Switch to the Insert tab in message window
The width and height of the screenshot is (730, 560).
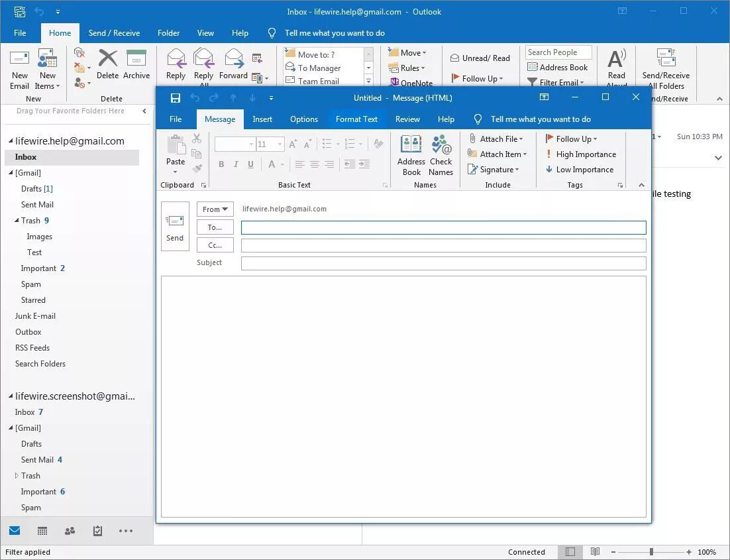point(262,119)
